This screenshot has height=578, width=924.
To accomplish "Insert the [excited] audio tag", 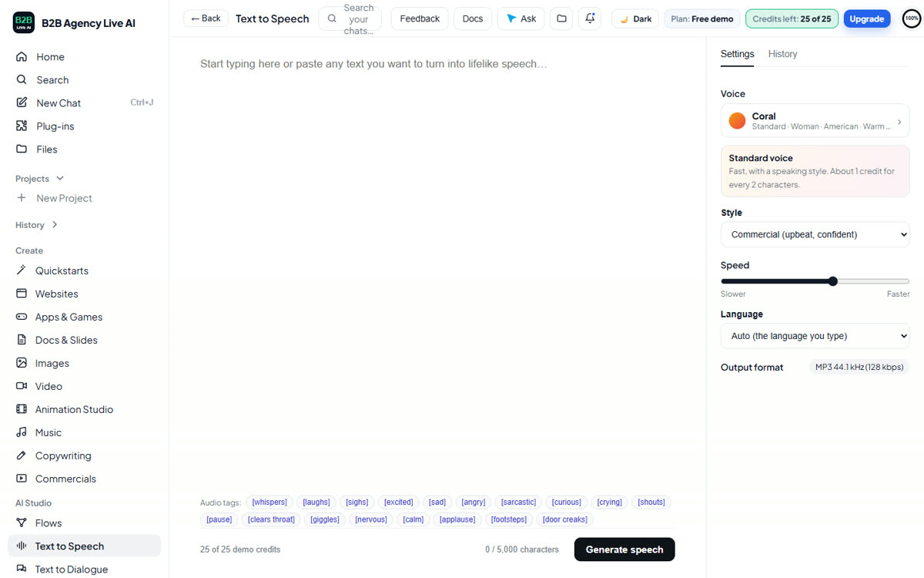I will 399,502.
